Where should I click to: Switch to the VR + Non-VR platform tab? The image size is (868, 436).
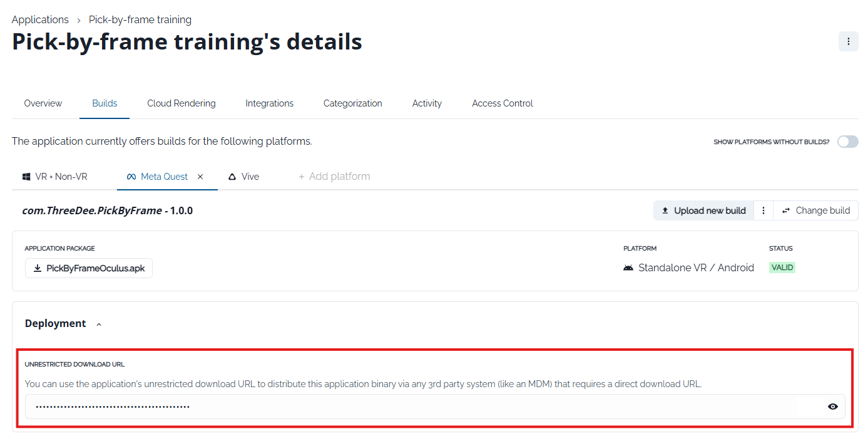click(x=55, y=177)
